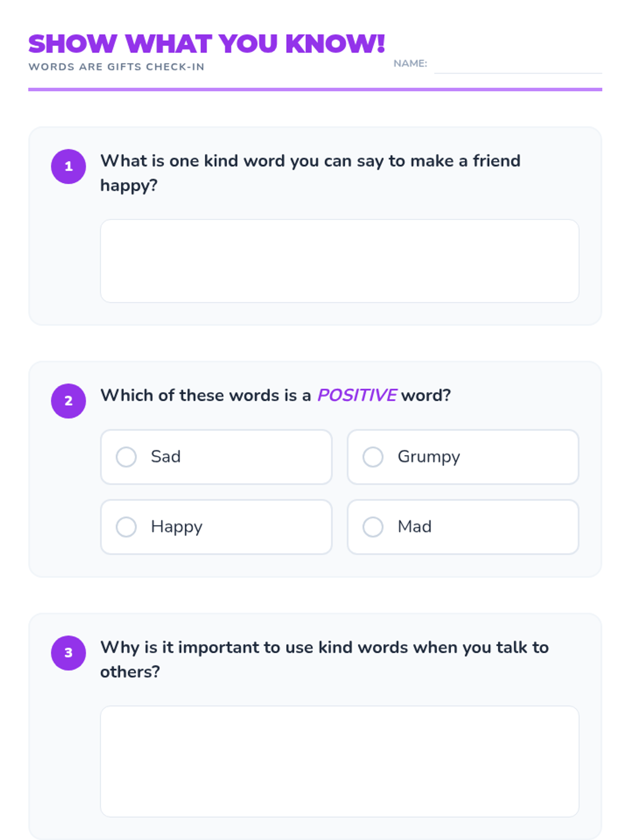Click the answer box for question 3
Screen dimensions: 630x840
click(339, 761)
